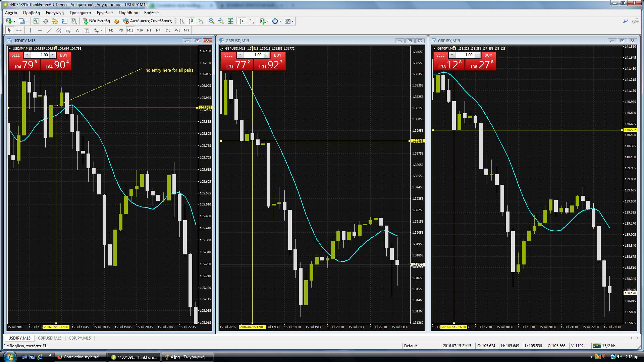Select the H1 timeframe button
644x362 pixels.
pyautogui.click(x=149, y=30)
